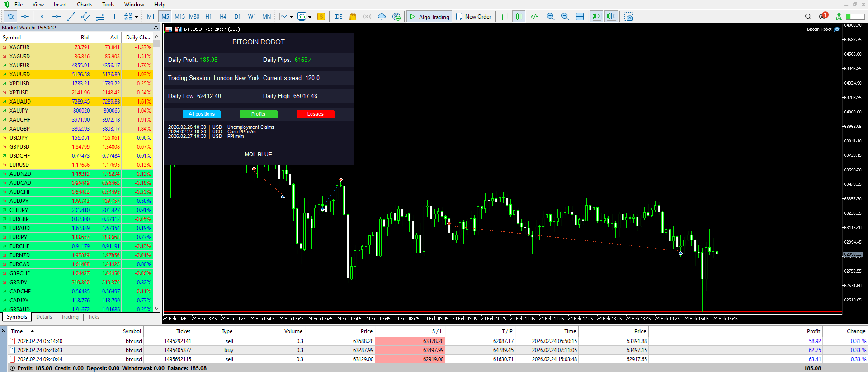Screen dimensions: 868x372
Task: Click the LVL level icon
Action: tap(839, 17)
